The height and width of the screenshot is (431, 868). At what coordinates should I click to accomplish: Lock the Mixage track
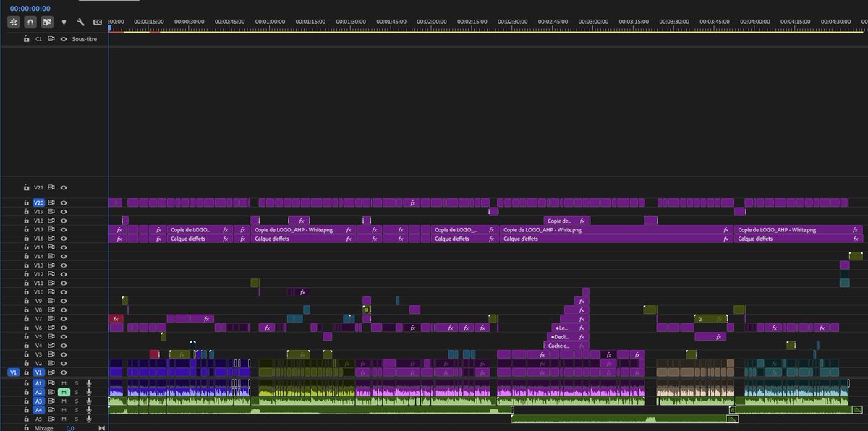(x=27, y=428)
